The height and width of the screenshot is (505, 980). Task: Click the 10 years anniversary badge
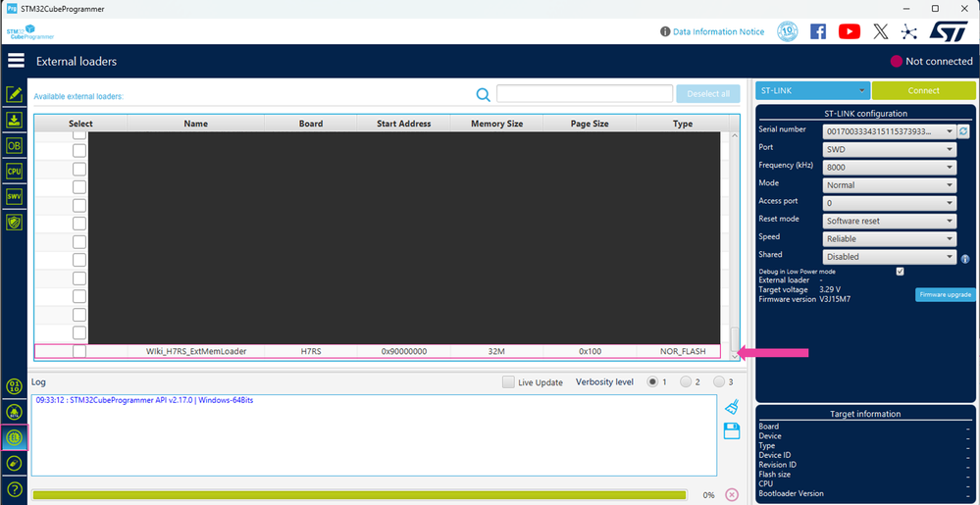[x=788, y=31]
